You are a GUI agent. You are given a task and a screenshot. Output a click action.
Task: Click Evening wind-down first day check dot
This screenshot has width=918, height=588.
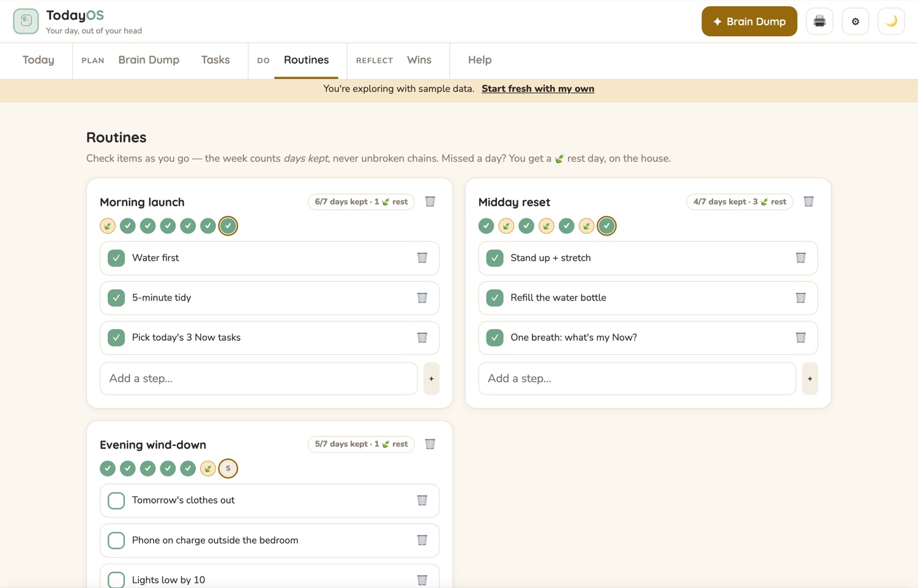click(108, 468)
